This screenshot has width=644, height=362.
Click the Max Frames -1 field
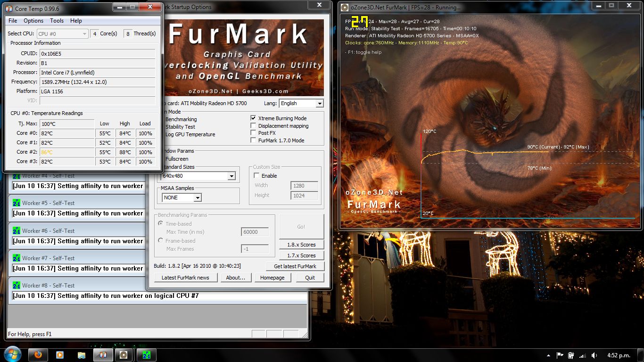255,249
